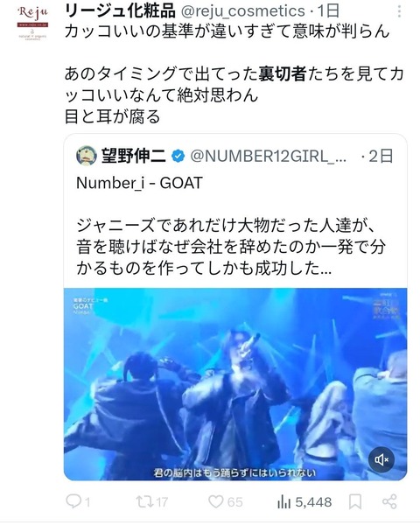This screenshot has width=420, height=532.
Task: Open the quoted post text about ジャニーズ
Action: 231,247
